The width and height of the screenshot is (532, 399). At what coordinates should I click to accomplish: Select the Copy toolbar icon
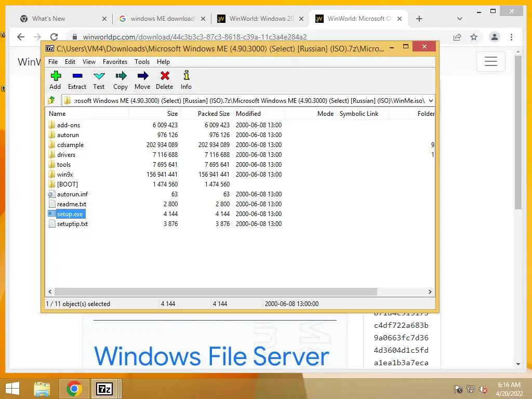tap(121, 76)
